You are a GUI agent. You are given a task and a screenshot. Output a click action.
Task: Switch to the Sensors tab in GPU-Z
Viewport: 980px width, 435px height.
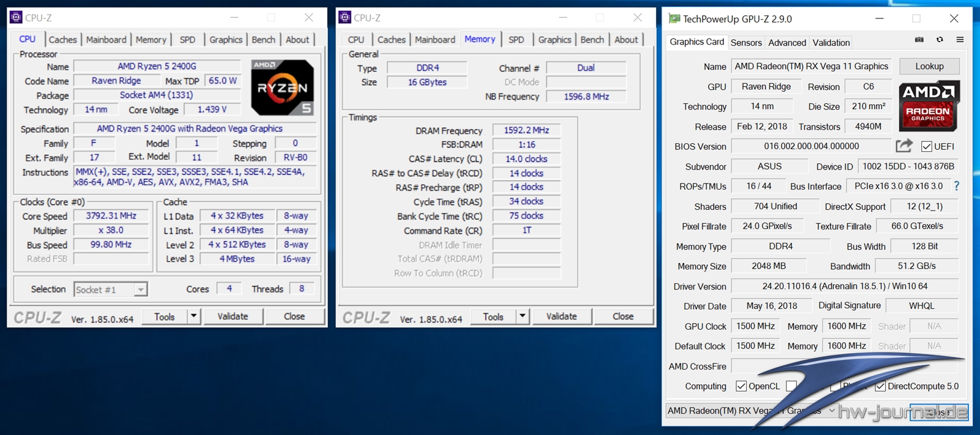pyautogui.click(x=746, y=43)
